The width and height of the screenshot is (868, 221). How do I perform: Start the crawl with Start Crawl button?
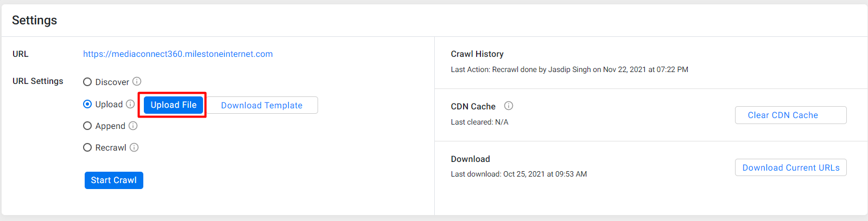114,180
